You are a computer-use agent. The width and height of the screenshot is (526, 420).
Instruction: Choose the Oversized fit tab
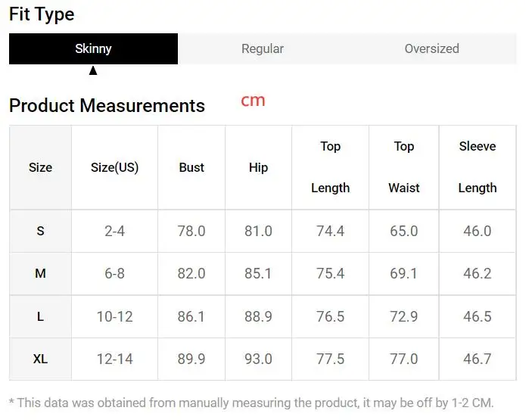tap(431, 49)
